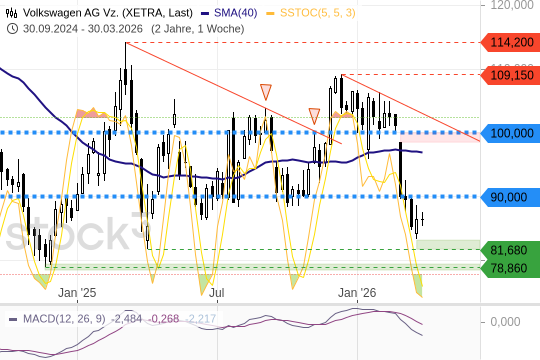Click the blue 90,000 price level tag

tap(511, 197)
